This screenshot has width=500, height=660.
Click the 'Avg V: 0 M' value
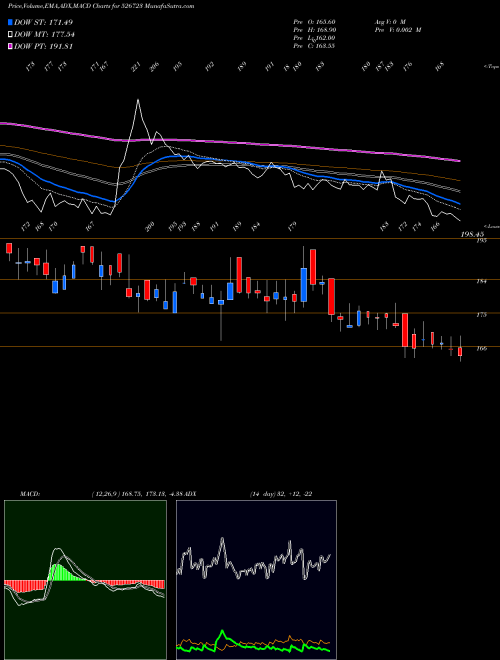[389, 22]
